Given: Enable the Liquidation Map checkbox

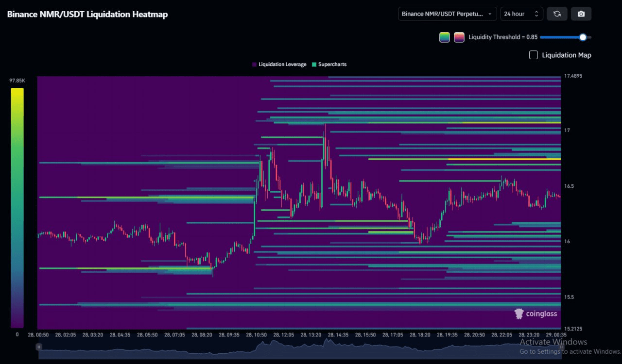Looking at the screenshot, I should (x=533, y=55).
